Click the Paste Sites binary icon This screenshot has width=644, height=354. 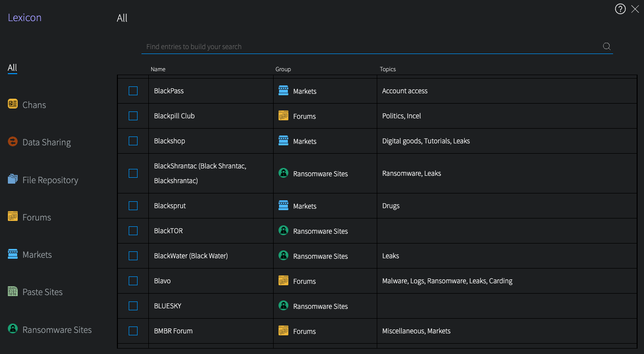click(x=13, y=291)
